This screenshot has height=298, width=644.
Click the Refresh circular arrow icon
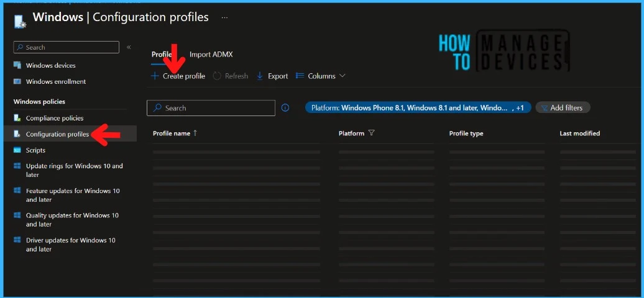[x=217, y=76]
